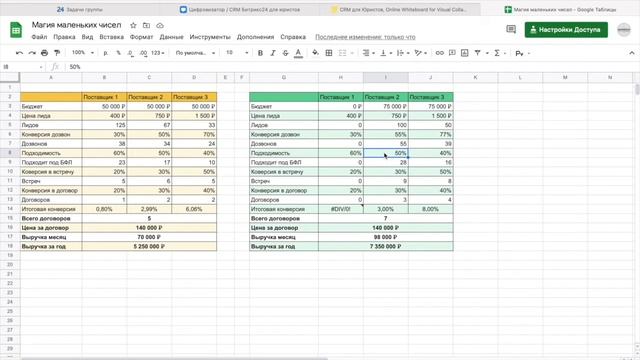
Task: Undo the last action
Action: tap(19, 53)
